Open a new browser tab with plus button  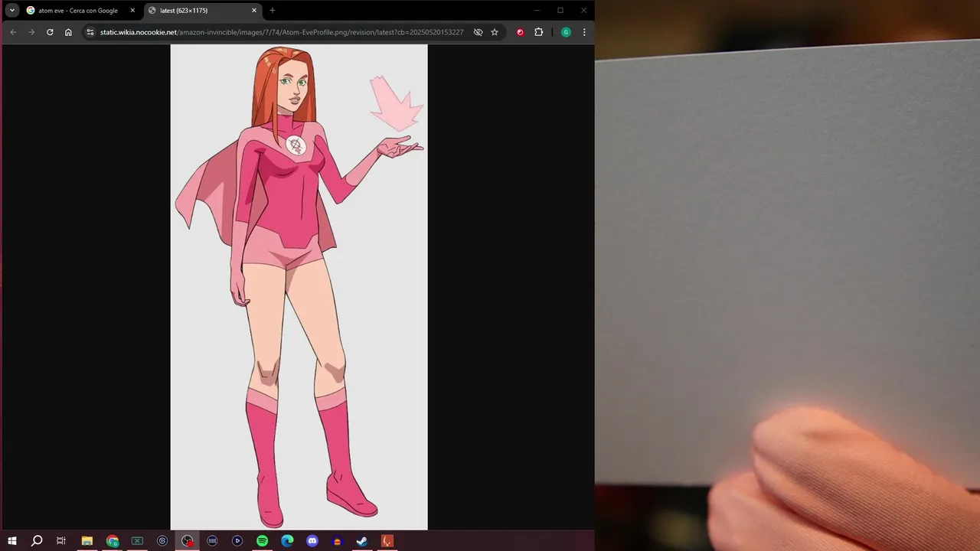tap(273, 11)
